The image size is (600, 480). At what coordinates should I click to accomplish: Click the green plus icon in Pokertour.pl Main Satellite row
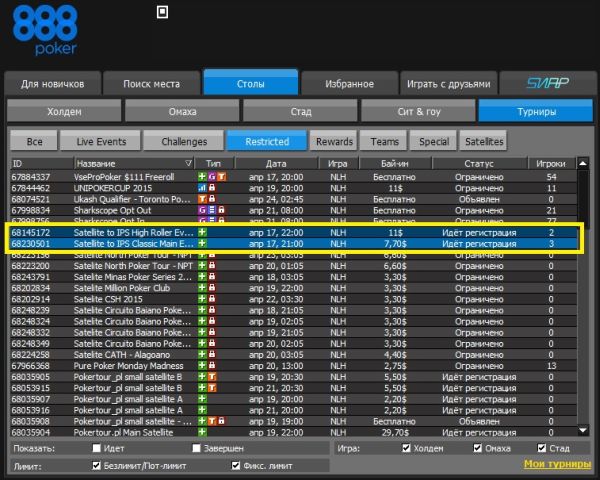coord(202,432)
